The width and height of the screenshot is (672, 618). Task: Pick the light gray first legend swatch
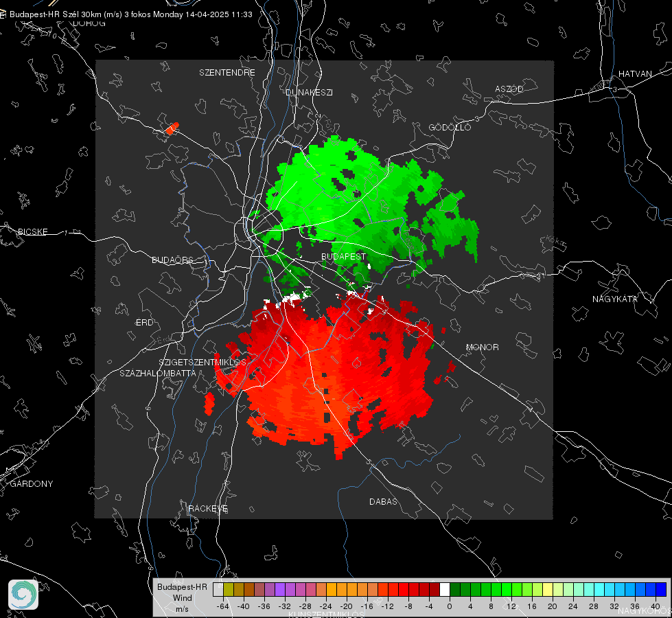pyautogui.click(x=218, y=590)
